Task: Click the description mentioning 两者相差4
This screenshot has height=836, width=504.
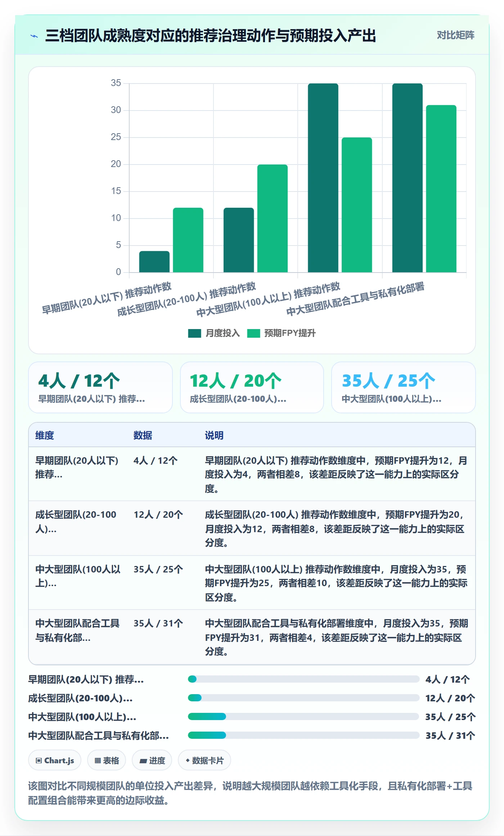Action: pyautogui.click(x=336, y=637)
